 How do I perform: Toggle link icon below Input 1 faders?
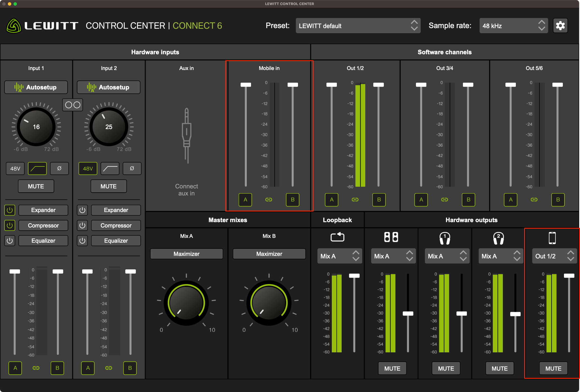[36, 368]
